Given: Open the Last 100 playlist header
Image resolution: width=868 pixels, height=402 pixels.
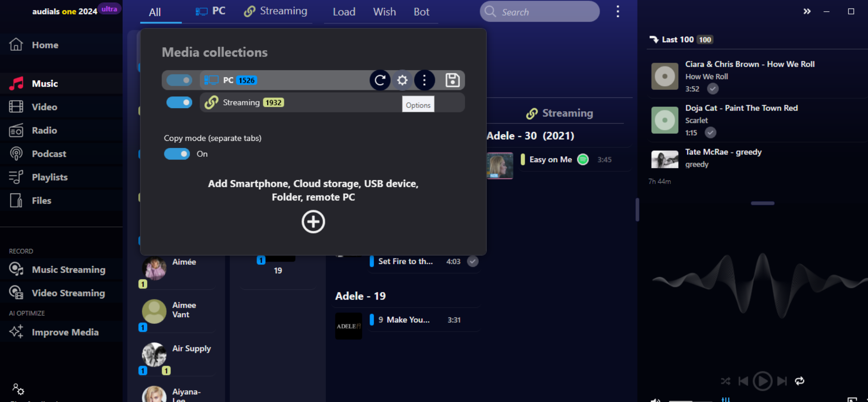Looking at the screenshot, I should pyautogui.click(x=681, y=39).
